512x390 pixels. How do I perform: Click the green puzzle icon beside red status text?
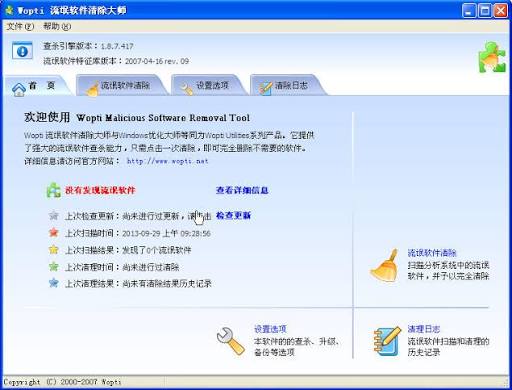click(x=53, y=190)
